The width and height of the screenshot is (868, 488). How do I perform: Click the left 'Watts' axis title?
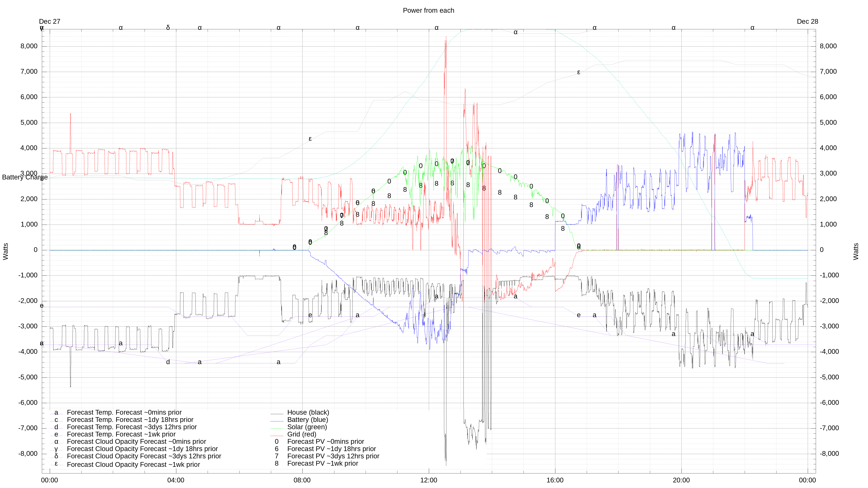pos(5,251)
